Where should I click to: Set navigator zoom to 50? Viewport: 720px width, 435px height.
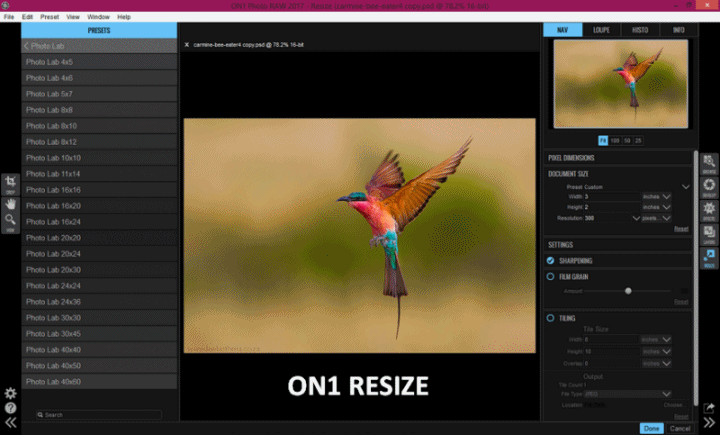tap(627, 141)
